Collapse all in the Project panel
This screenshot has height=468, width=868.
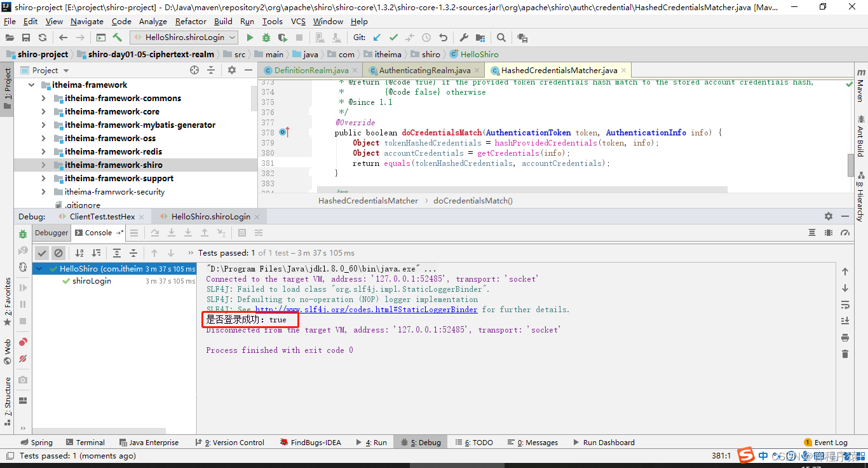(x=212, y=70)
